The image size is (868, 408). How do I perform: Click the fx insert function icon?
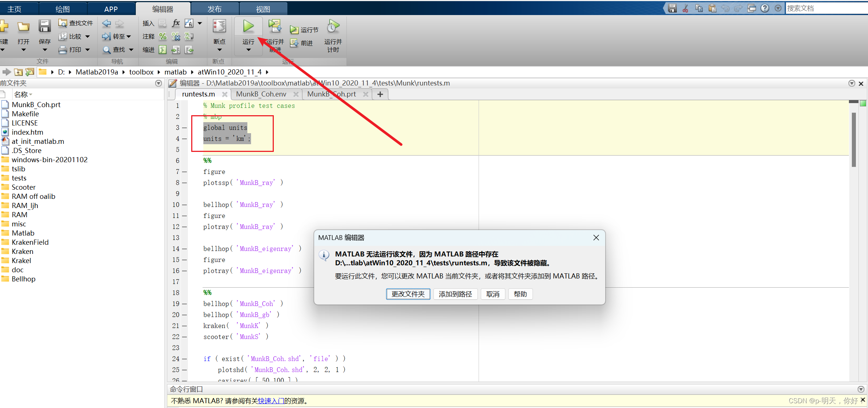(x=176, y=23)
